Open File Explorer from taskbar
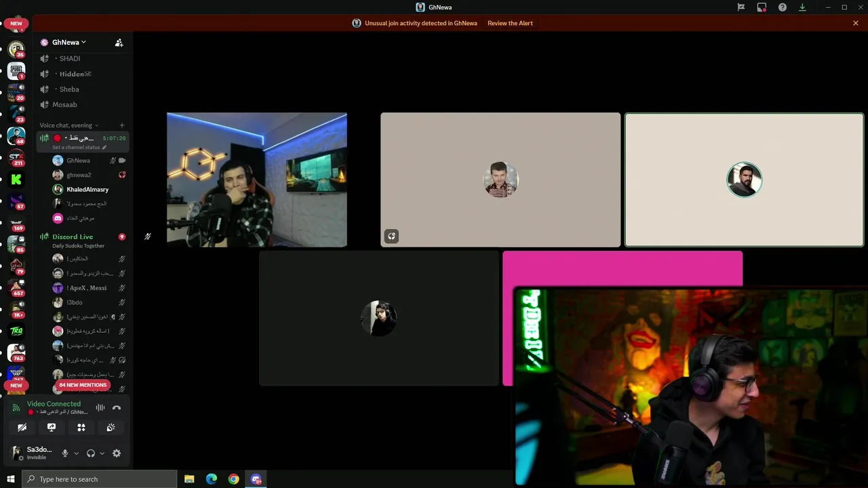The width and height of the screenshot is (868, 488). 189,479
